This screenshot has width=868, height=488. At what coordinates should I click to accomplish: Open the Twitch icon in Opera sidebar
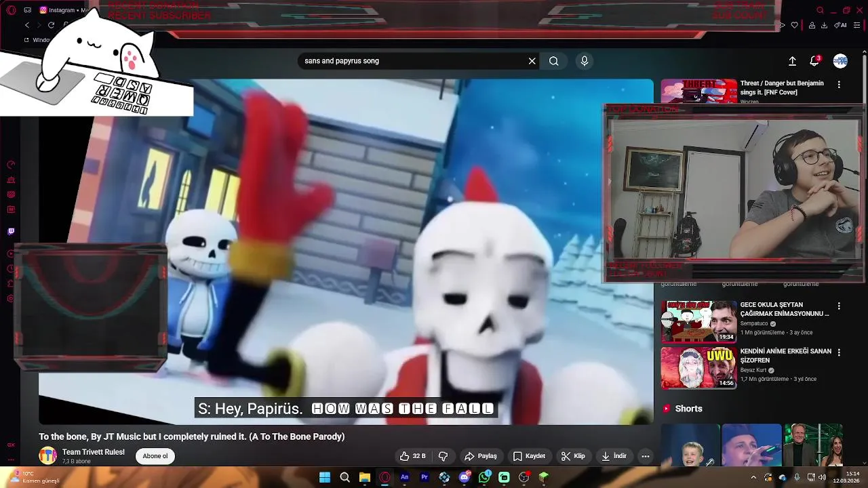(x=11, y=232)
